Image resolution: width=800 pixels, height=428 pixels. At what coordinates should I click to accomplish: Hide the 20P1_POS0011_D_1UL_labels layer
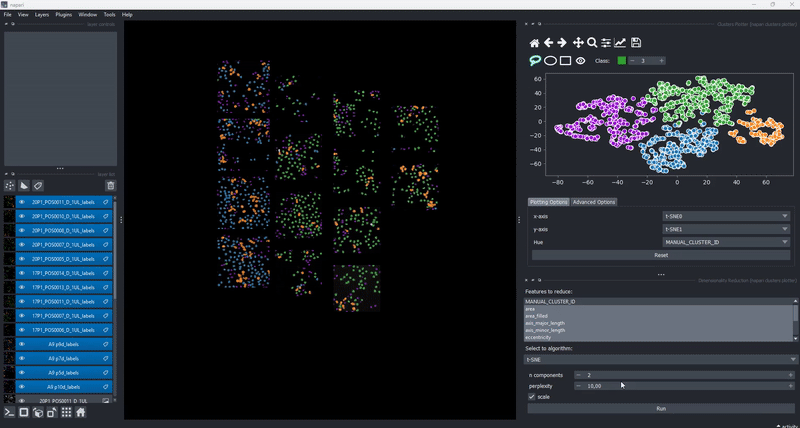click(x=22, y=202)
